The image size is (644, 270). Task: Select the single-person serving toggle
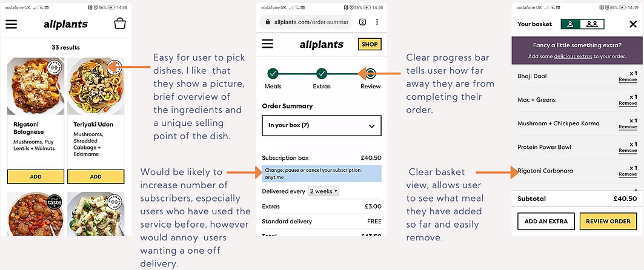pyautogui.click(x=571, y=24)
